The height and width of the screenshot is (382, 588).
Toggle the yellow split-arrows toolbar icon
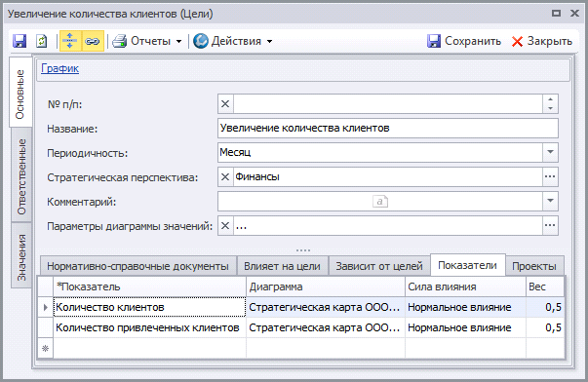(70, 41)
